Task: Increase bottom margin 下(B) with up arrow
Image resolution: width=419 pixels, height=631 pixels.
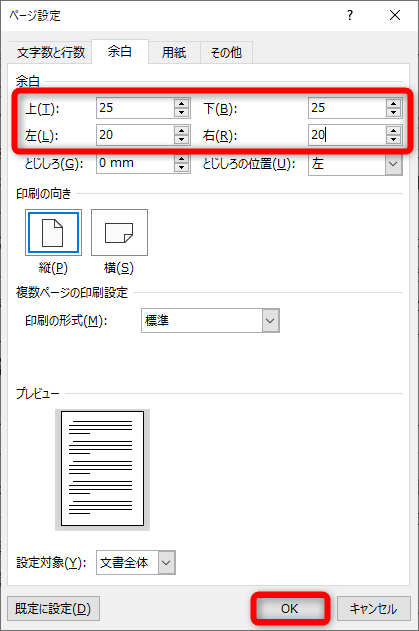Action: coord(393,103)
